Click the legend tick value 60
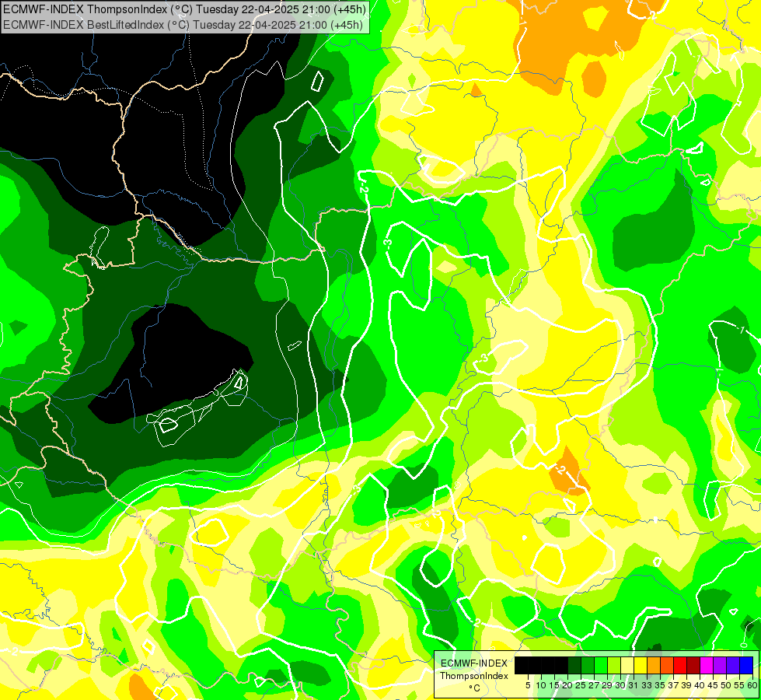761x700 pixels. 752,685
